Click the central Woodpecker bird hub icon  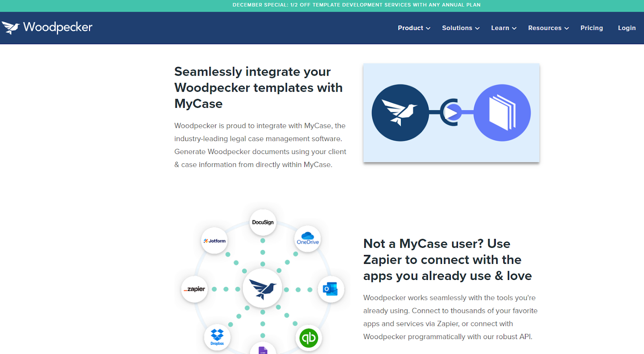262,289
